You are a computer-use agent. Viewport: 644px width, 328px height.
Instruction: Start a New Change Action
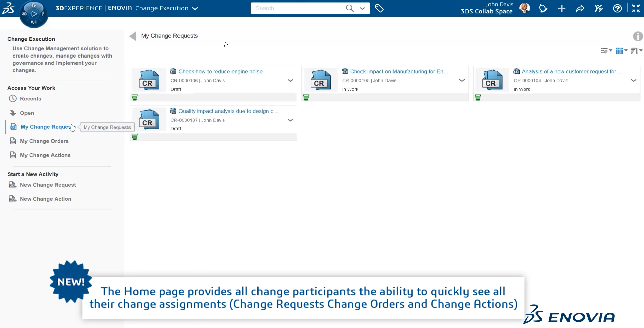coord(46,199)
